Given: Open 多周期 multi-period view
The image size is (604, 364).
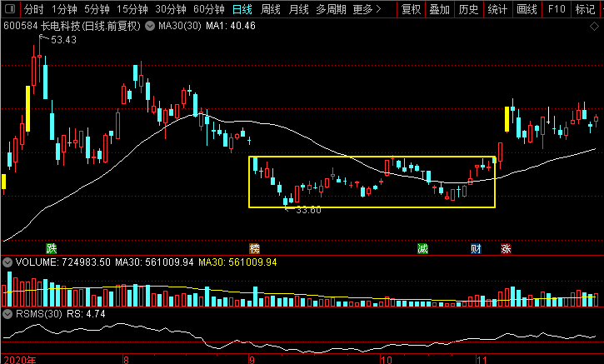Looking at the screenshot, I should click(331, 9).
